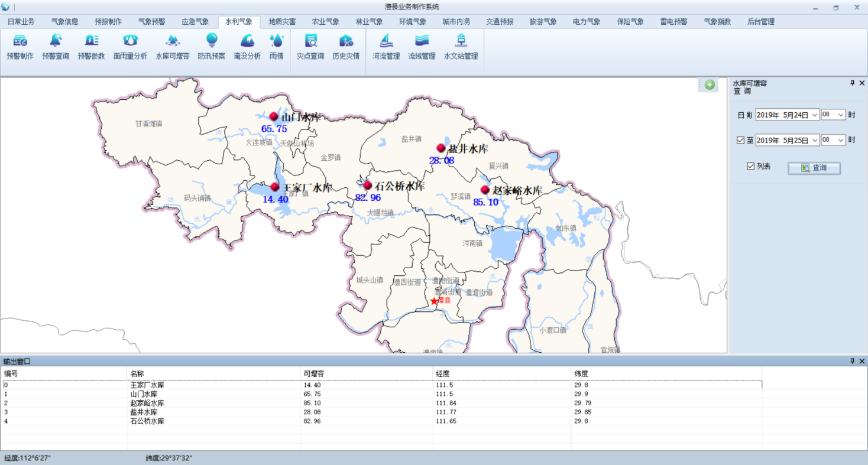Toggle the 列表 list checkbox
This screenshot has height=465, width=868.
tap(751, 167)
